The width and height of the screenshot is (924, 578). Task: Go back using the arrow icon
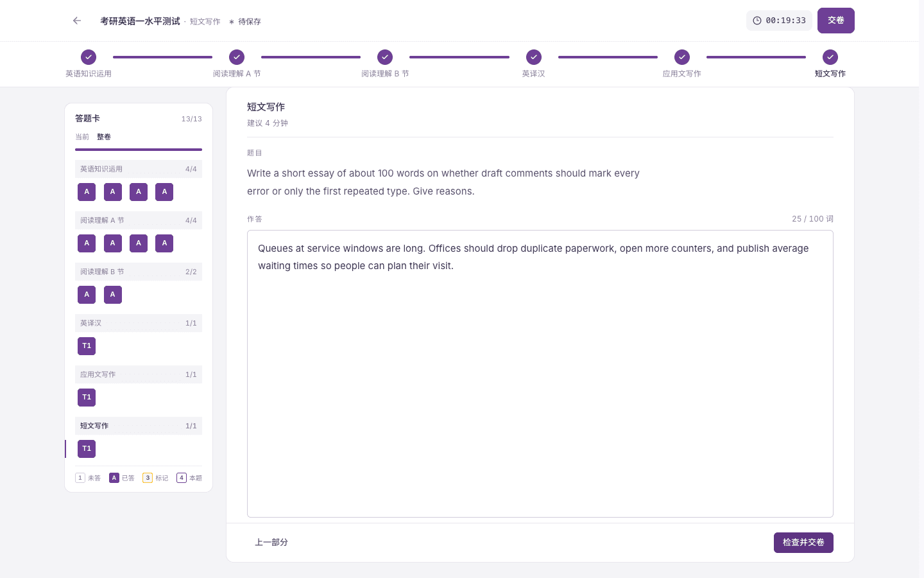77,21
